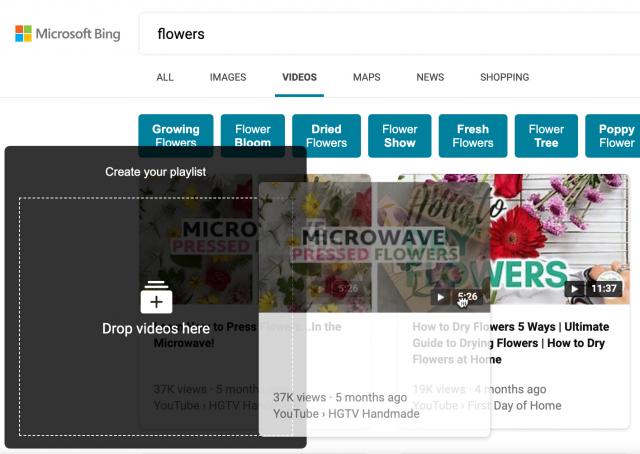Click play icon on dragged 5:26 video
The width and height of the screenshot is (640, 454).
[440, 297]
